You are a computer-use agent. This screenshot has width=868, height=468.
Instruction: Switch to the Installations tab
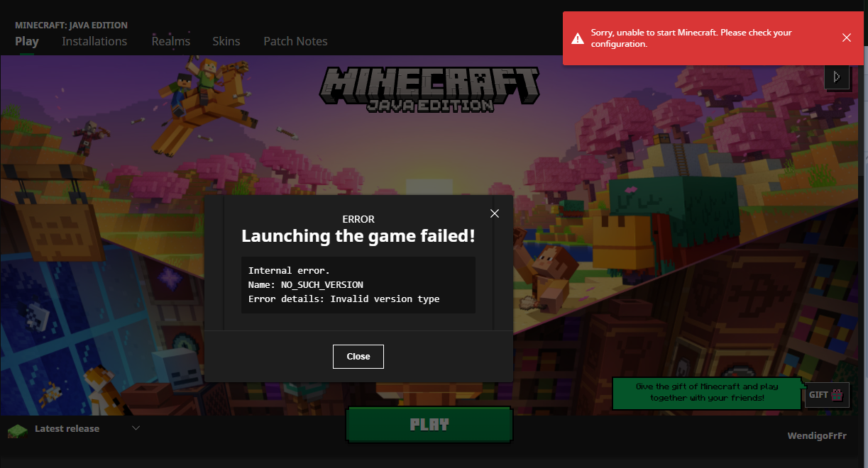click(x=94, y=41)
